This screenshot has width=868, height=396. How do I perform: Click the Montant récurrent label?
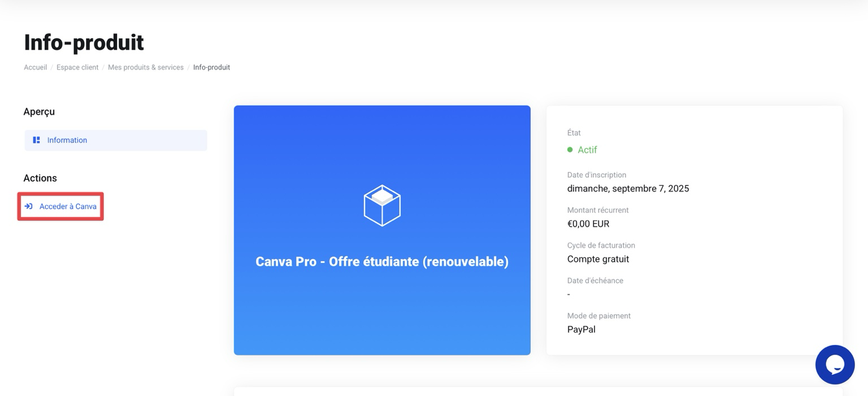[x=598, y=210]
